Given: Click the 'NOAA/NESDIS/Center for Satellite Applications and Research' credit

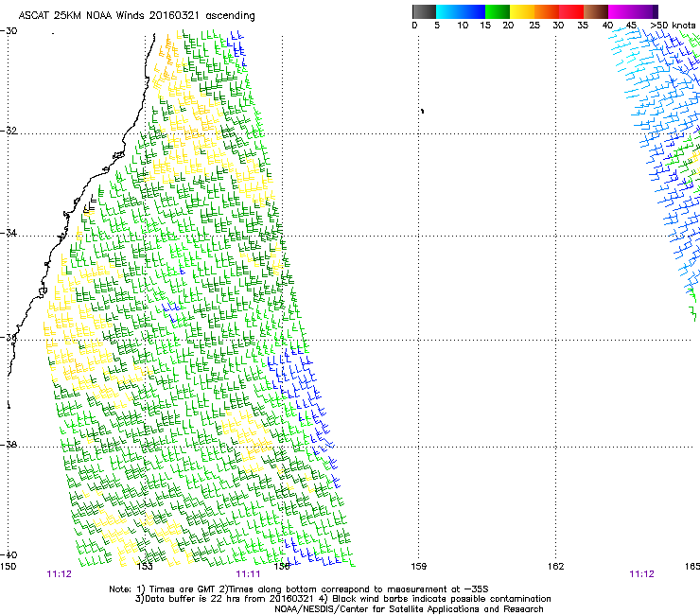Looking at the screenshot, I should point(409,609).
